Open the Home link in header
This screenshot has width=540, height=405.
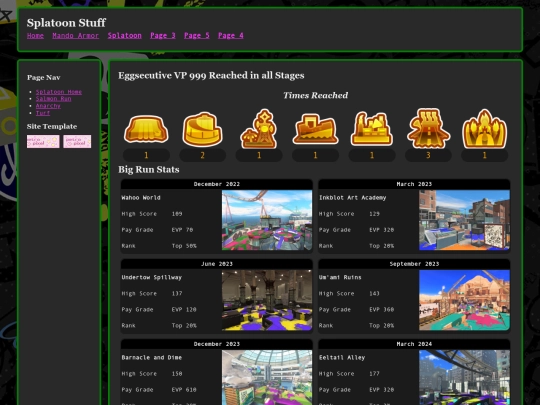coord(35,35)
